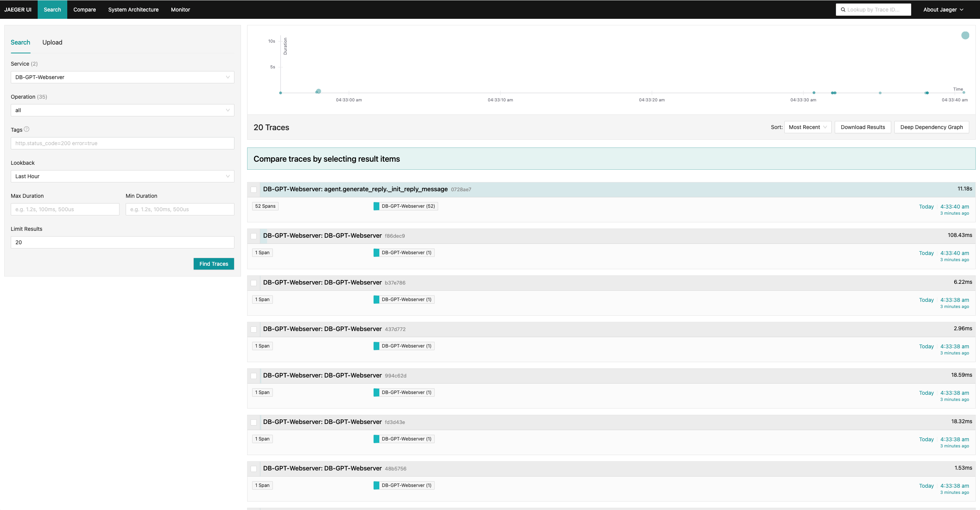Click teal service color swatch for 52-span trace
The height and width of the screenshot is (510, 980).
[x=376, y=206]
